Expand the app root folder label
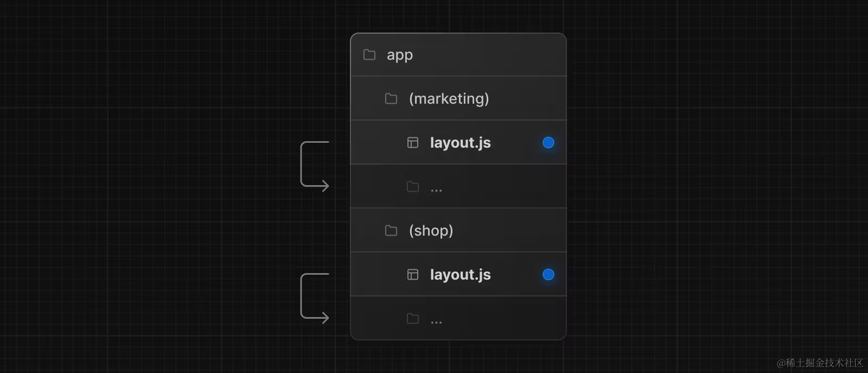The height and width of the screenshot is (373, 868). [x=400, y=55]
